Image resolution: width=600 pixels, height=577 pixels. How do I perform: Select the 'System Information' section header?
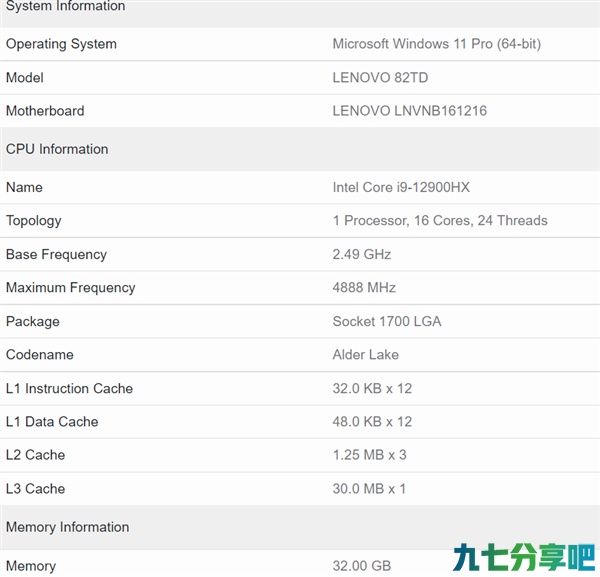(x=65, y=6)
